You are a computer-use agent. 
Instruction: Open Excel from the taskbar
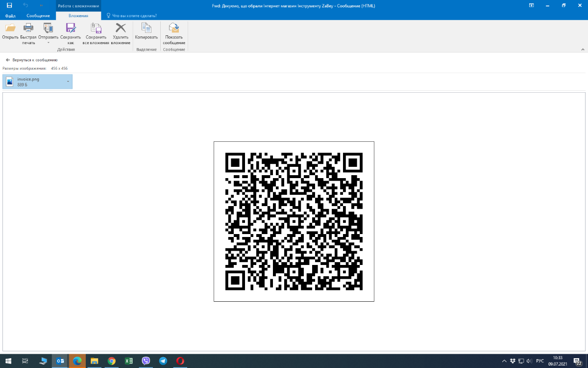click(x=129, y=361)
